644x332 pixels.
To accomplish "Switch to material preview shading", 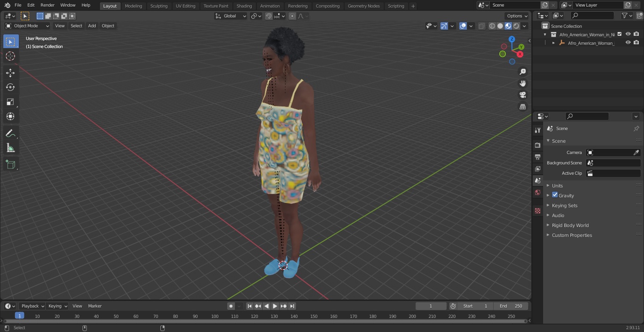I will pos(508,26).
